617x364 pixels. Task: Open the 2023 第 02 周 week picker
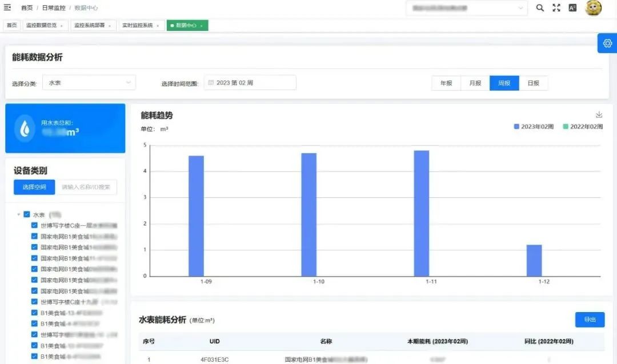click(250, 83)
